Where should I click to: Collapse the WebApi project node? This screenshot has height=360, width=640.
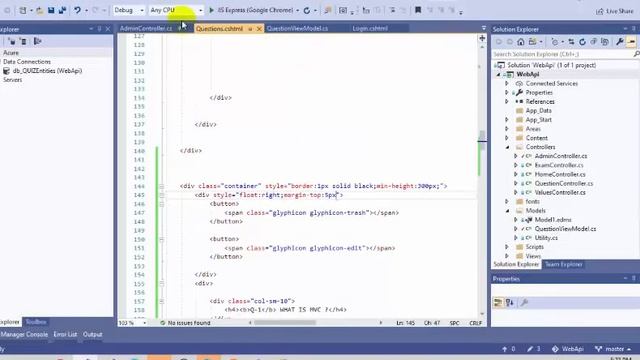498,75
